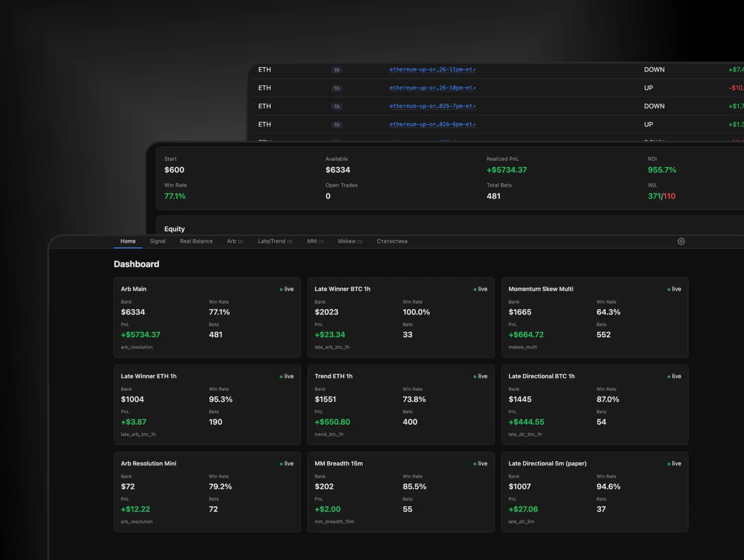744x560 pixels.
Task: Go to the Real Balance tab
Action: pyautogui.click(x=196, y=241)
